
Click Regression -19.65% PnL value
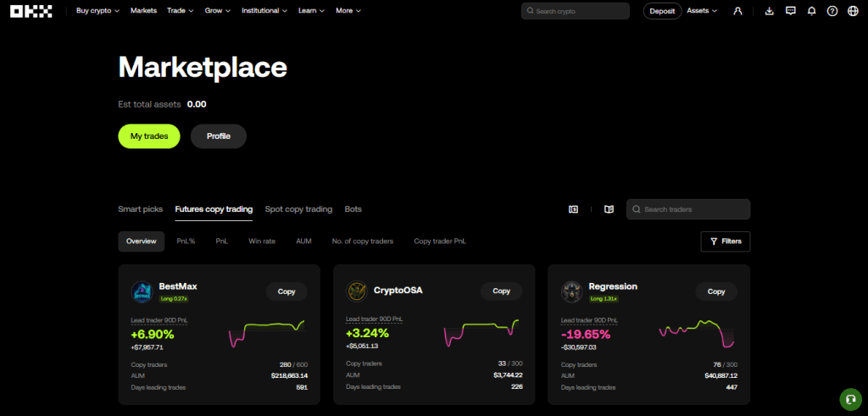pos(585,335)
